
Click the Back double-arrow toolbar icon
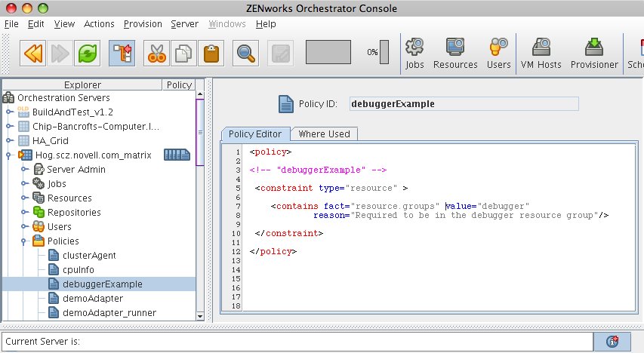tap(33, 53)
